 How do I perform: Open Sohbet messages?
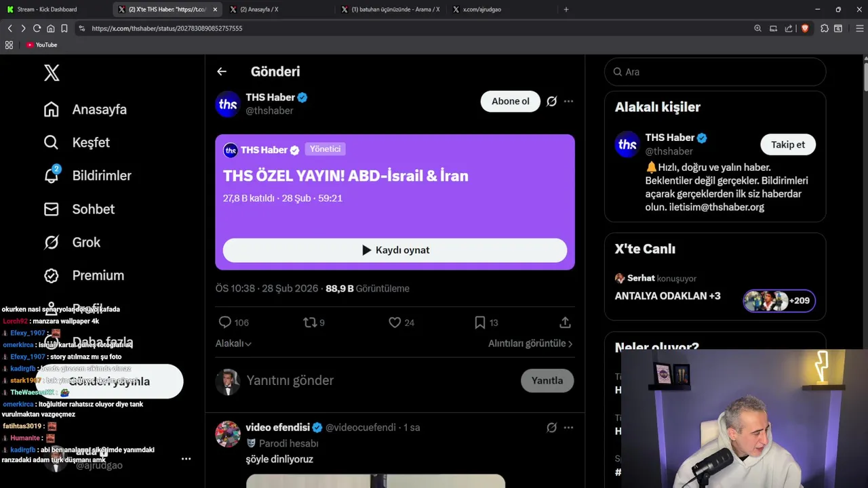click(x=79, y=209)
